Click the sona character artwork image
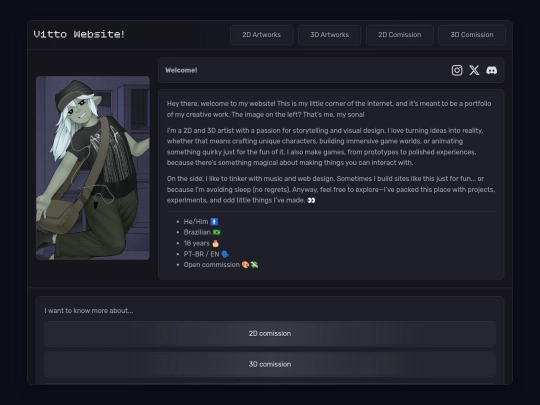 point(93,168)
